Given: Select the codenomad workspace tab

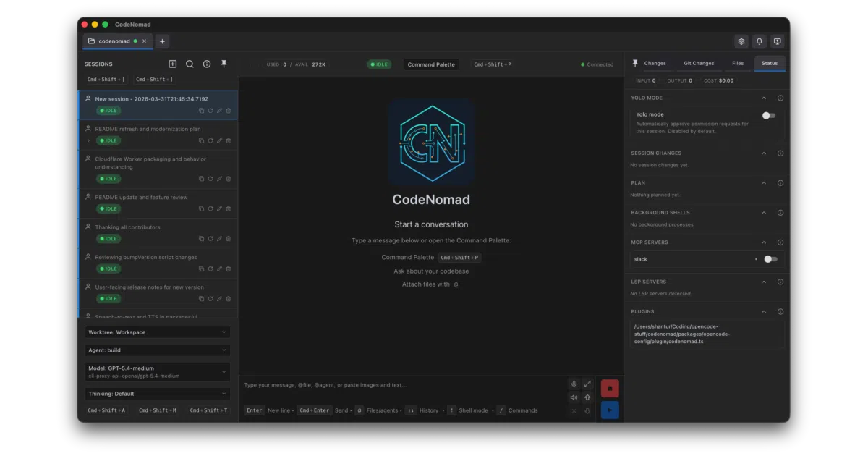Looking at the screenshot, I should coord(114,41).
